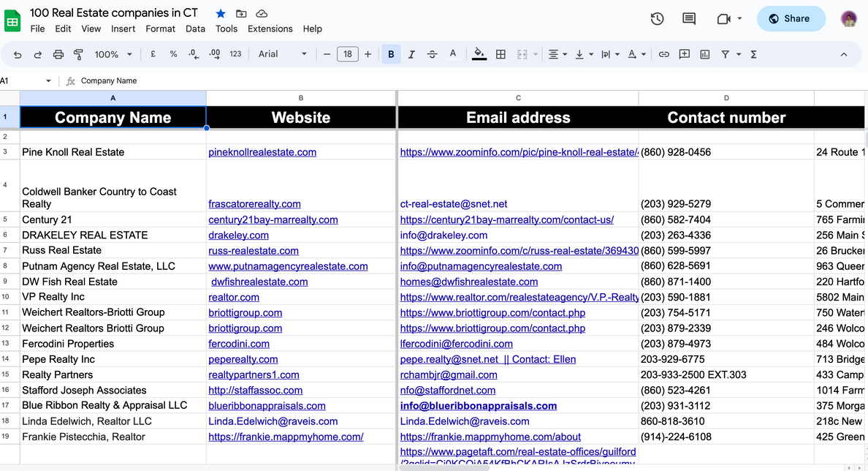
Task: Open the pineknollrealestate.com link
Action: (x=262, y=152)
